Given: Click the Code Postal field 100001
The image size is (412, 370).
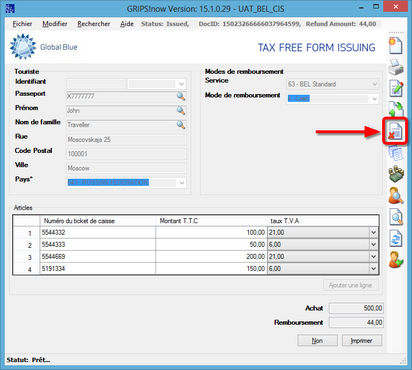Looking at the screenshot, I should tap(126, 154).
